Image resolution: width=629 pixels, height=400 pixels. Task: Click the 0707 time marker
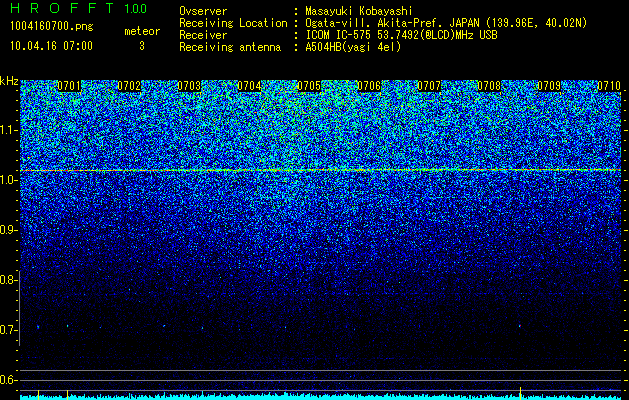(x=429, y=86)
